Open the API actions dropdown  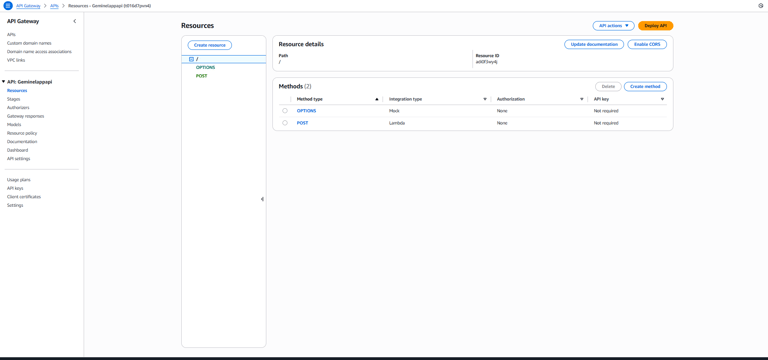613,25
